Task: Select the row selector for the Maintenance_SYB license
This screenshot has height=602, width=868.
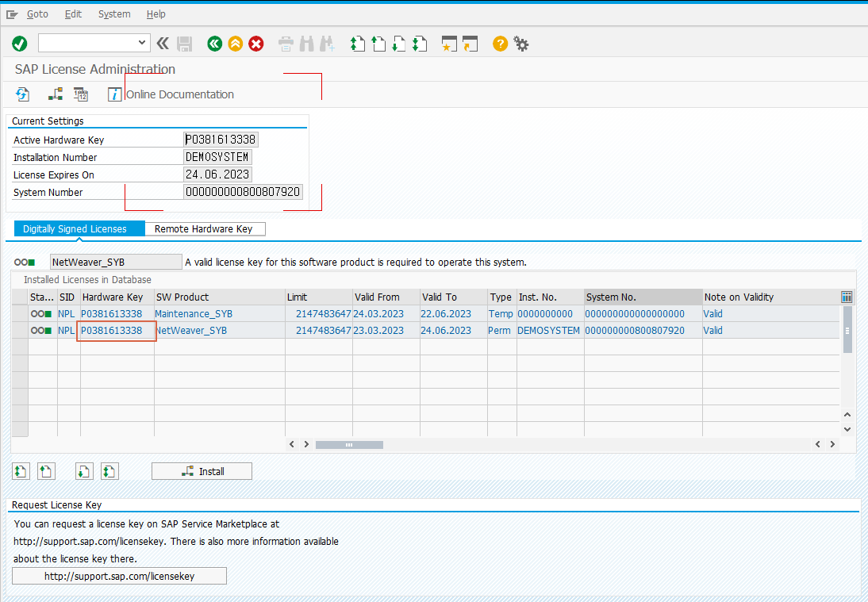Action: (x=19, y=313)
